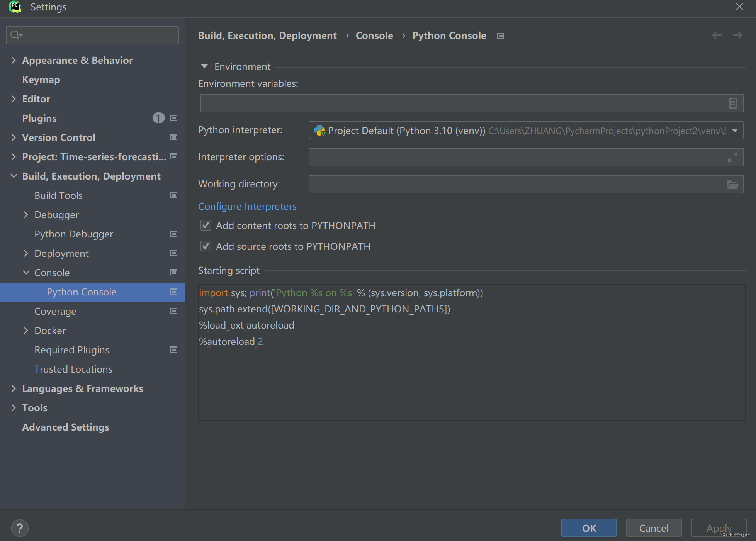Click project-level settings icon next to Python Console breadcrumb
The height and width of the screenshot is (541, 756).
coord(501,36)
